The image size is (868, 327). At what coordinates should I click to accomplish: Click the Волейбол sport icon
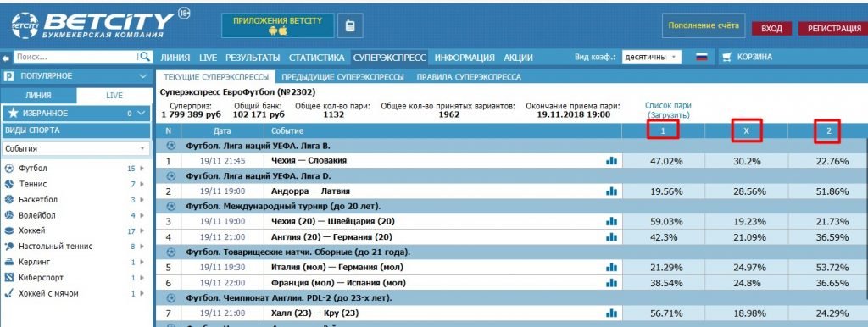point(8,214)
